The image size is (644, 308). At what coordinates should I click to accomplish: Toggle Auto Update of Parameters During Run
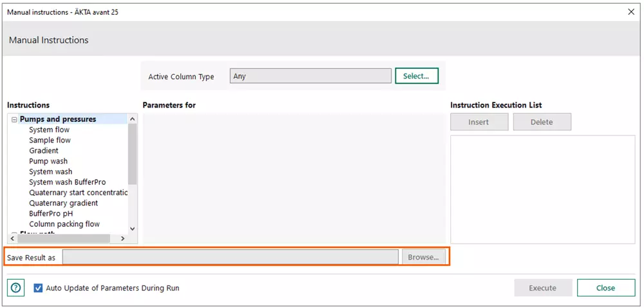point(39,288)
